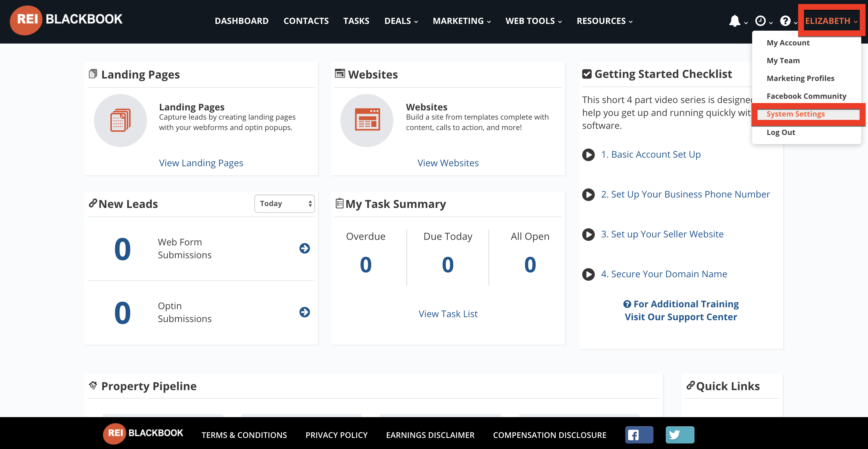Viewport: 868px width, 449px height.
Task: Click the Due Today task count
Action: 448,265
